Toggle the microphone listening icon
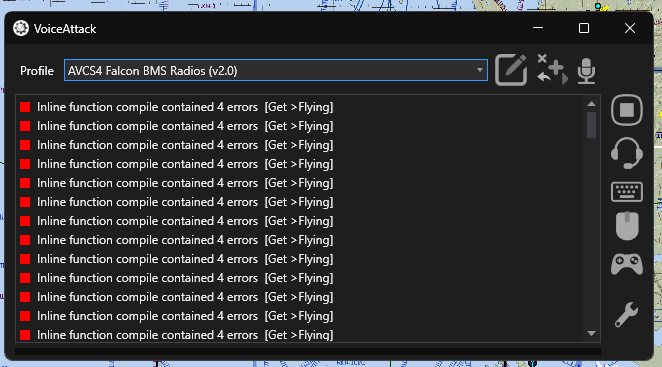662x367 pixels. click(586, 71)
